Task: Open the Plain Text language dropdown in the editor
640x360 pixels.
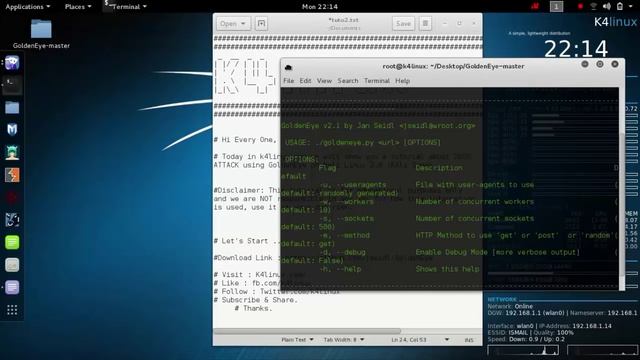Action: (297, 340)
